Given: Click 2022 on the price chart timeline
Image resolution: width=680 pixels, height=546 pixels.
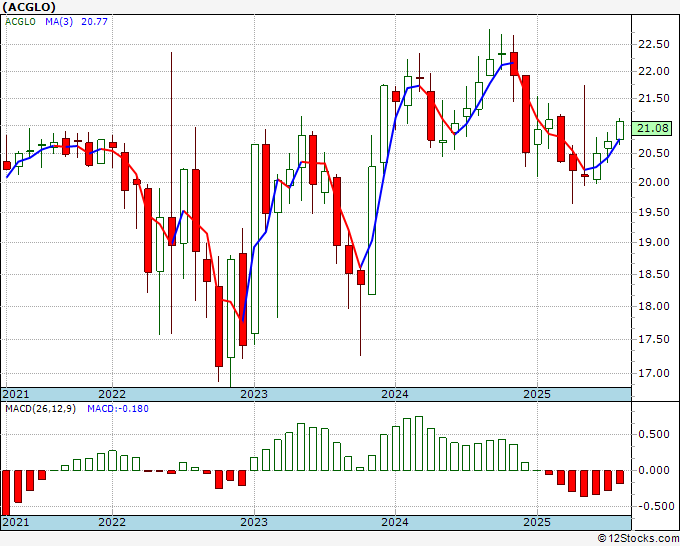Looking at the screenshot, I should coord(112,394).
